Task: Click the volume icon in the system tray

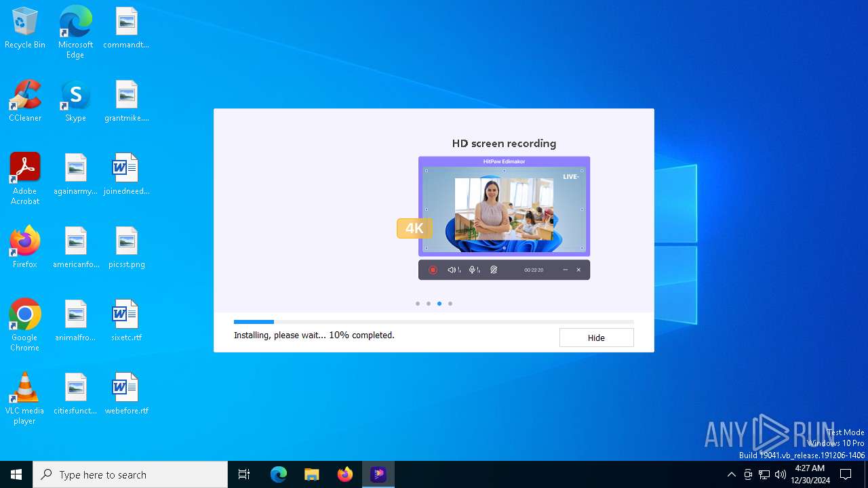Action: 781,474
